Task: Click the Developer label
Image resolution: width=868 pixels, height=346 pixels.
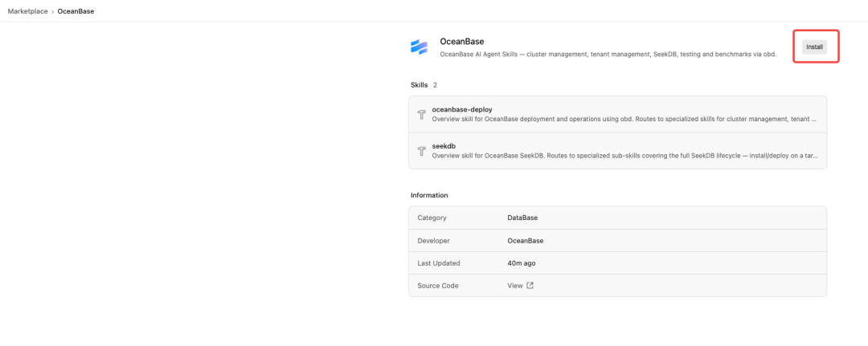Action: (433, 241)
